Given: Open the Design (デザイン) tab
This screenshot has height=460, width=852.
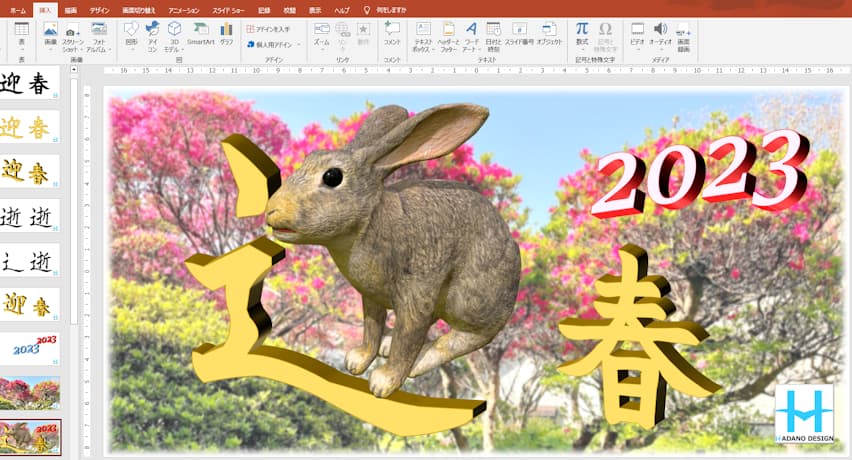Looking at the screenshot, I should point(99,10).
